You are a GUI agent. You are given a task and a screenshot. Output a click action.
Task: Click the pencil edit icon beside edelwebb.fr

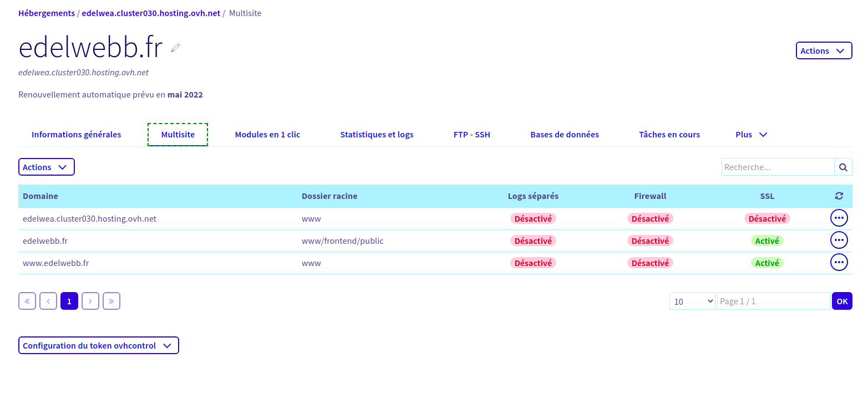(176, 48)
